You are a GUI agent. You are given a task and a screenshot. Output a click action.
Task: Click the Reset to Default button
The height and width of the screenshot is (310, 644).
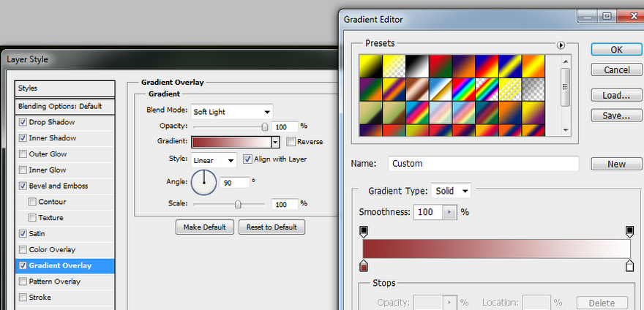[x=272, y=227]
